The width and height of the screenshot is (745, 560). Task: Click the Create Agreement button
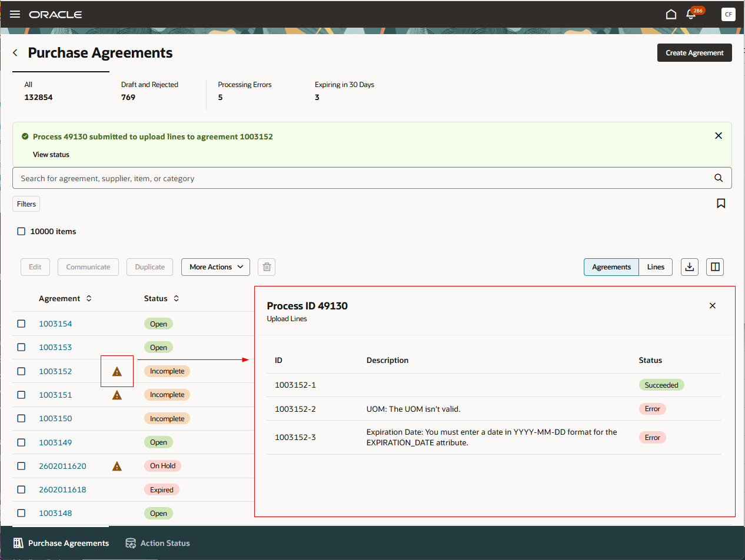[x=694, y=52]
